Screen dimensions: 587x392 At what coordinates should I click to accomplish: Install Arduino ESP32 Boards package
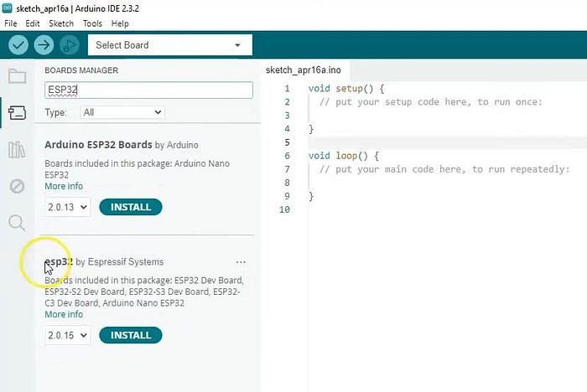coord(131,207)
